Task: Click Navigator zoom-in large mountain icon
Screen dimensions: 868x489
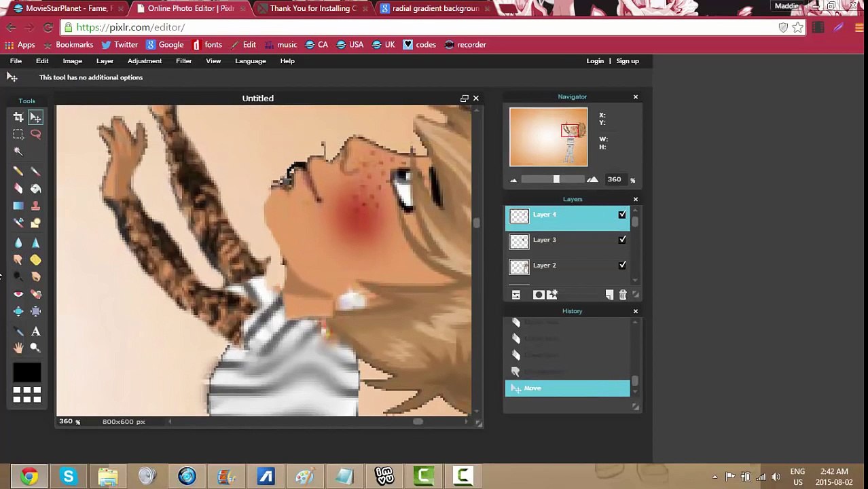Action: tap(592, 179)
